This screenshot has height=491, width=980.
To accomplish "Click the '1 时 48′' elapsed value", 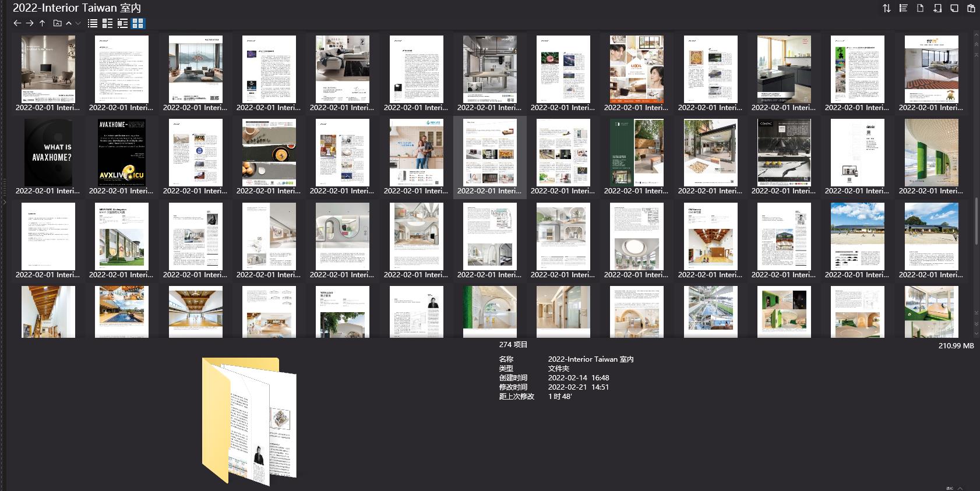I will 560,397.
